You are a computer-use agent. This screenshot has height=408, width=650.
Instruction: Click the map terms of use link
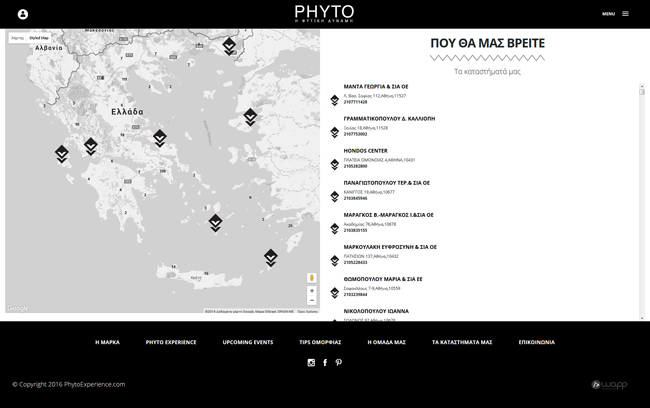pyautogui.click(x=308, y=311)
